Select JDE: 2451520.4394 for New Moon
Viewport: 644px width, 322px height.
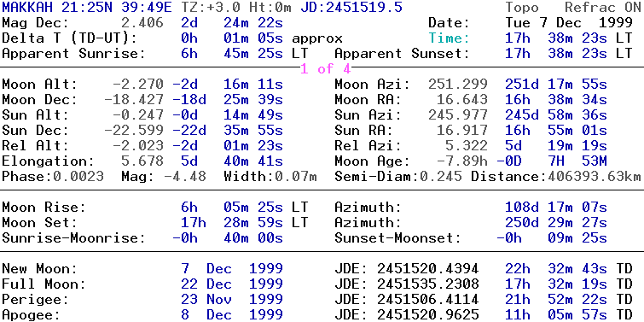point(407,268)
